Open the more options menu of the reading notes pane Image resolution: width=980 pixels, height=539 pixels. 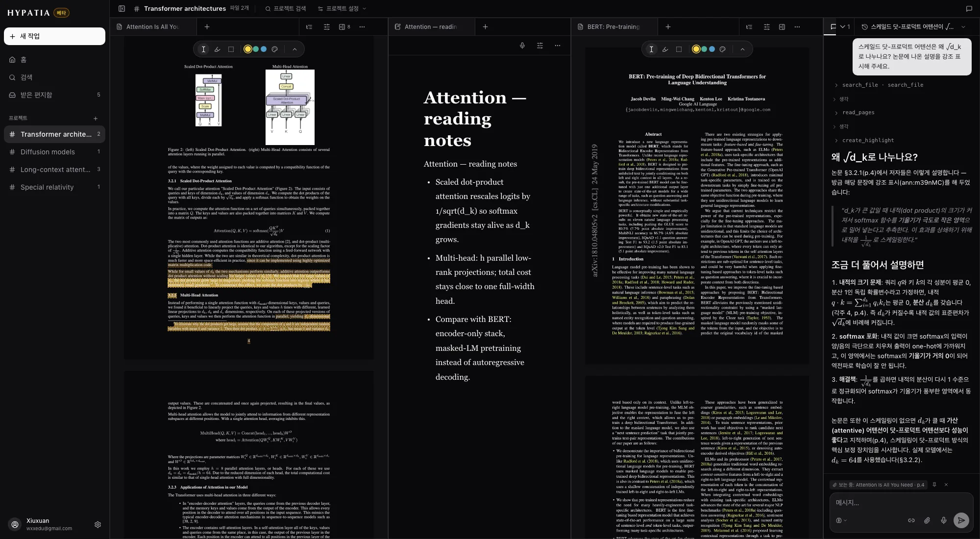pyautogui.click(x=558, y=46)
